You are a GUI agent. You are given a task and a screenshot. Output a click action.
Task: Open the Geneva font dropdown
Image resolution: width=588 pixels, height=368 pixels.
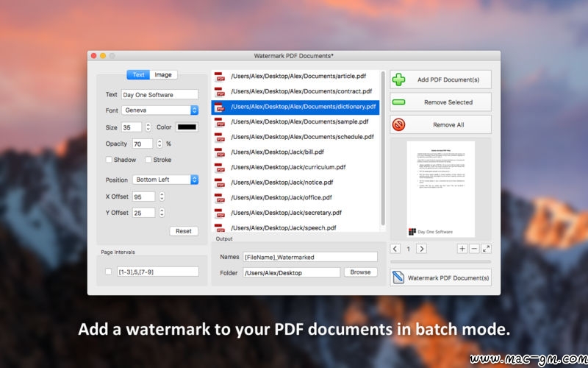click(160, 110)
